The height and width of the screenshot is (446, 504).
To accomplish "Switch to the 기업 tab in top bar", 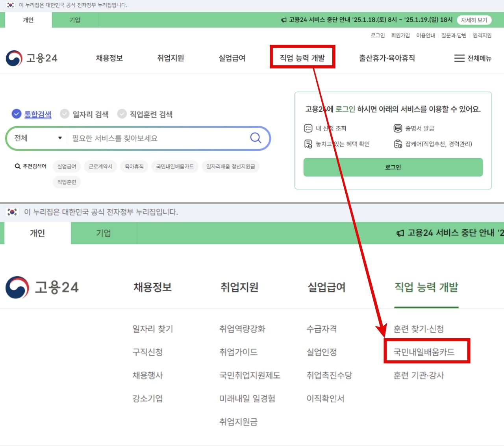I will (75, 20).
